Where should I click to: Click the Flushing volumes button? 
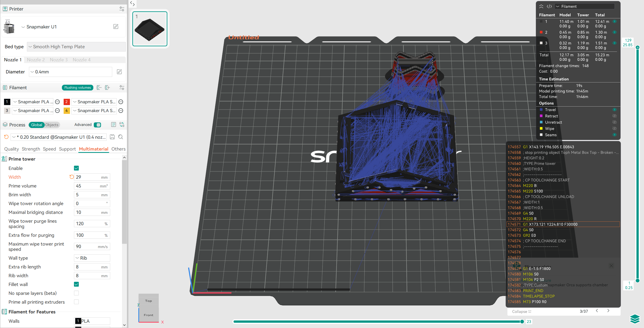click(77, 87)
